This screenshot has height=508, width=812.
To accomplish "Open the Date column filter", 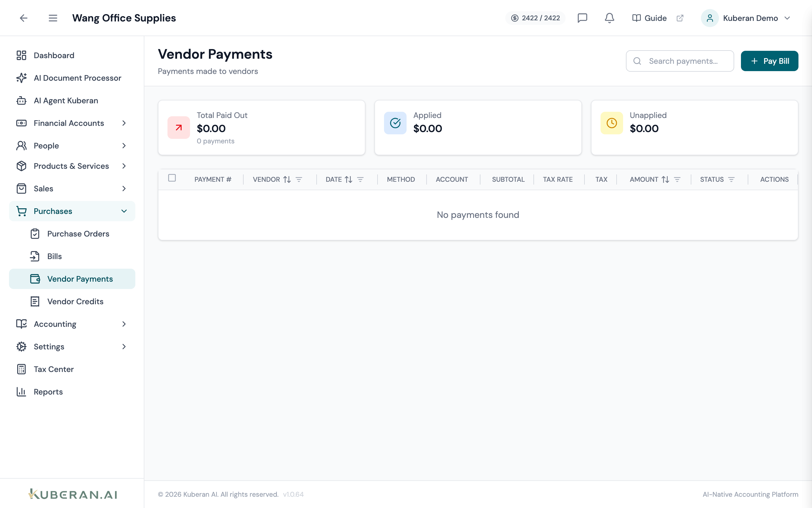I will coord(360,179).
